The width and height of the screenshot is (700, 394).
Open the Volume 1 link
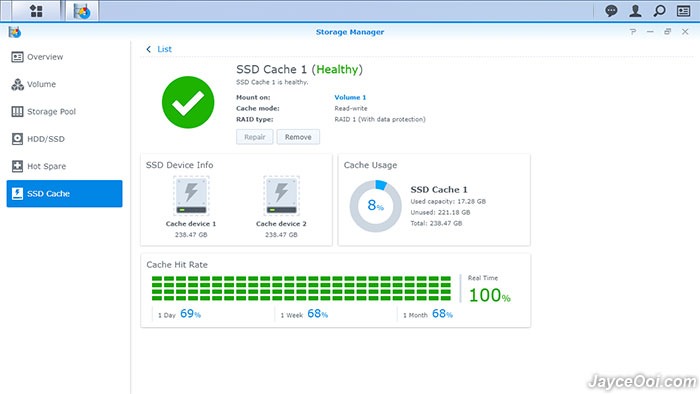(x=350, y=97)
